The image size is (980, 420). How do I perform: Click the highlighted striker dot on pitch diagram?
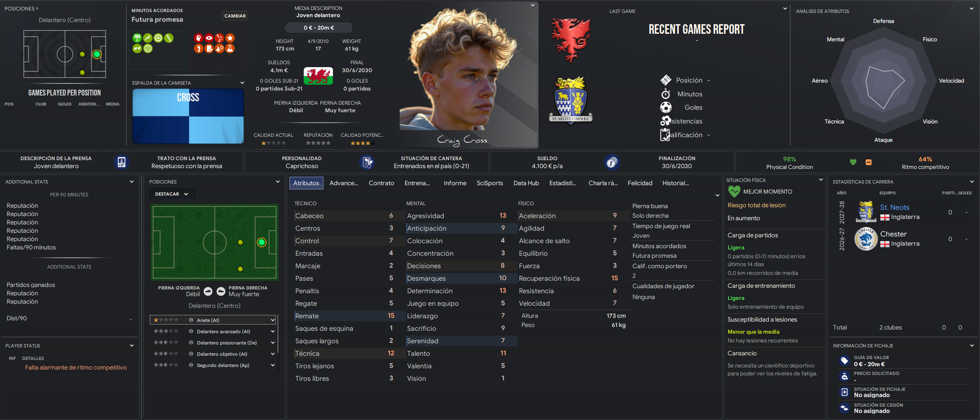point(262,242)
